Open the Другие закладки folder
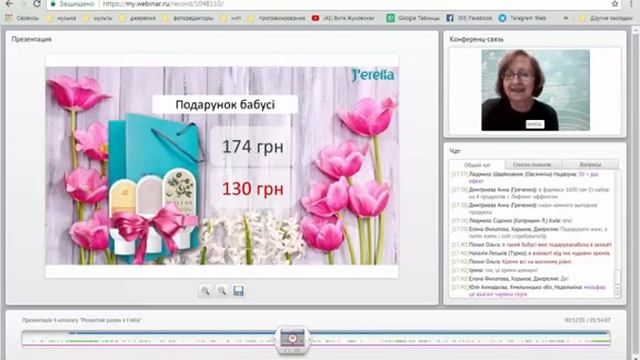Viewport: 640px width, 360px height. click(x=606, y=18)
